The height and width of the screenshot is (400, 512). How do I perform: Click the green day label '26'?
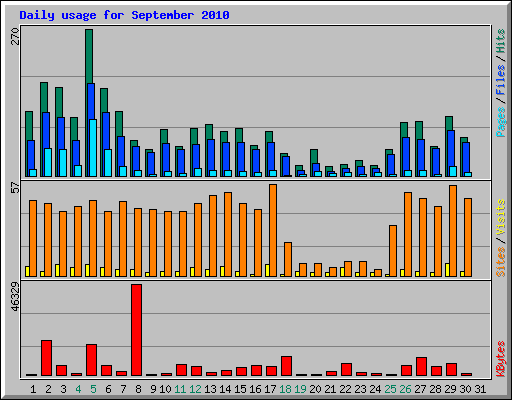click(405, 389)
